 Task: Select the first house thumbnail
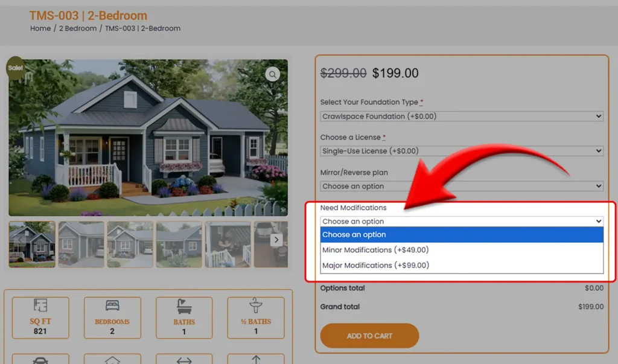pos(32,244)
